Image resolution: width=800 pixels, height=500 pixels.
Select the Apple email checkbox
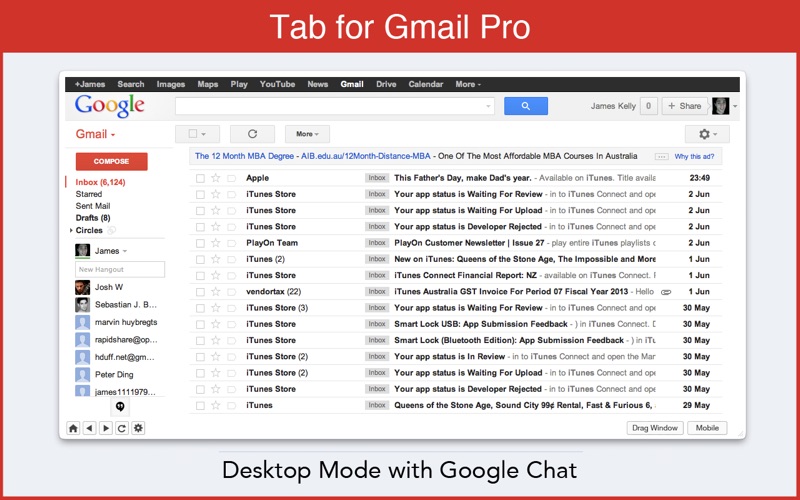(200, 179)
